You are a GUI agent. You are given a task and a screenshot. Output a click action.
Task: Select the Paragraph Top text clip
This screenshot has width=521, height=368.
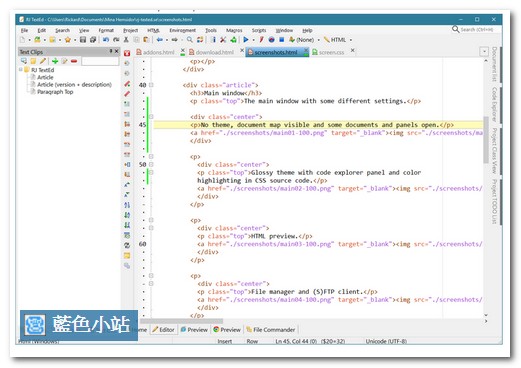point(55,92)
